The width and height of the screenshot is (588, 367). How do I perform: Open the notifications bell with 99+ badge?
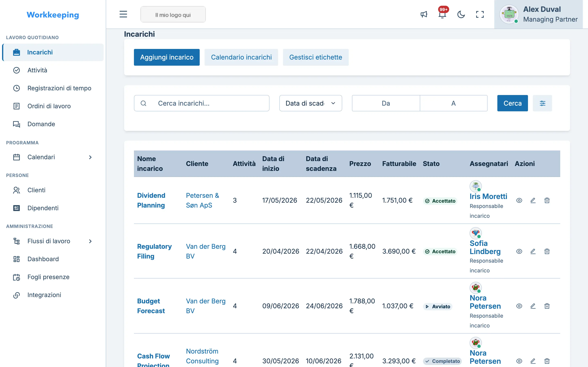click(442, 14)
